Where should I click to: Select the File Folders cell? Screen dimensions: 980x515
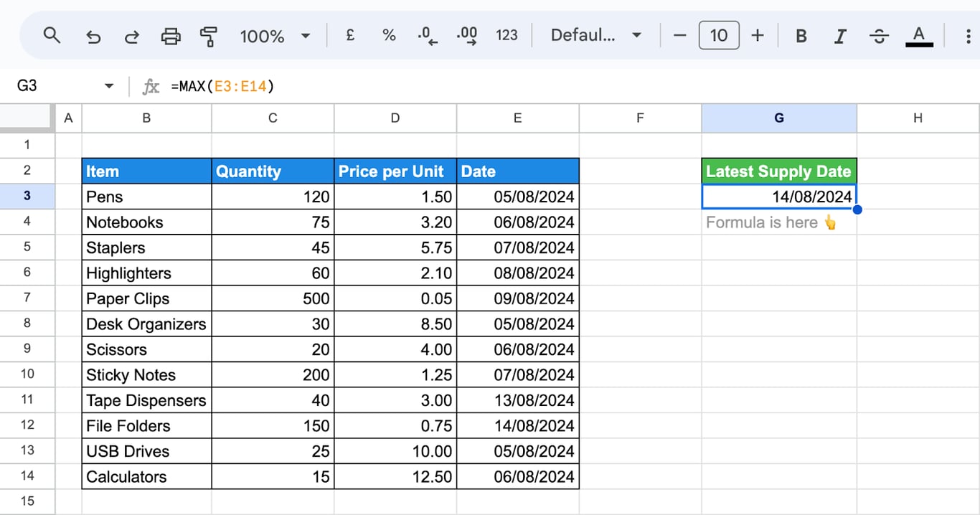(147, 426)
